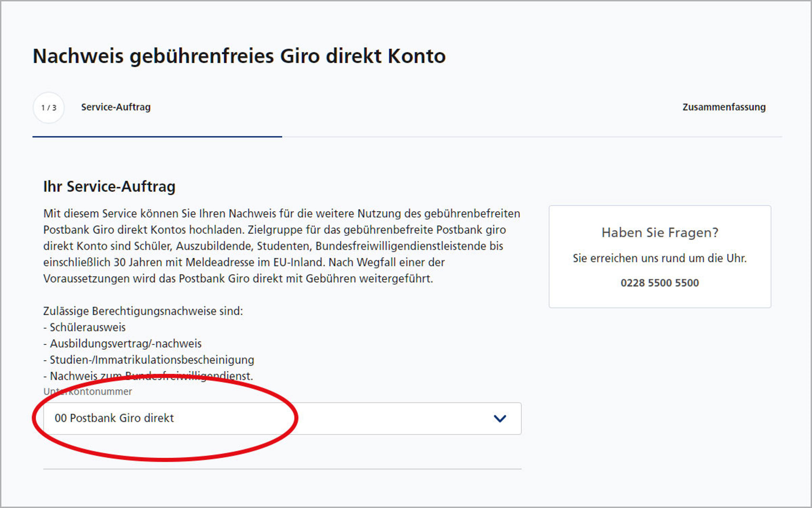Click the Unterkontonummer field label
The width and height of the screenshot is (812, 508).
(88, 391)
